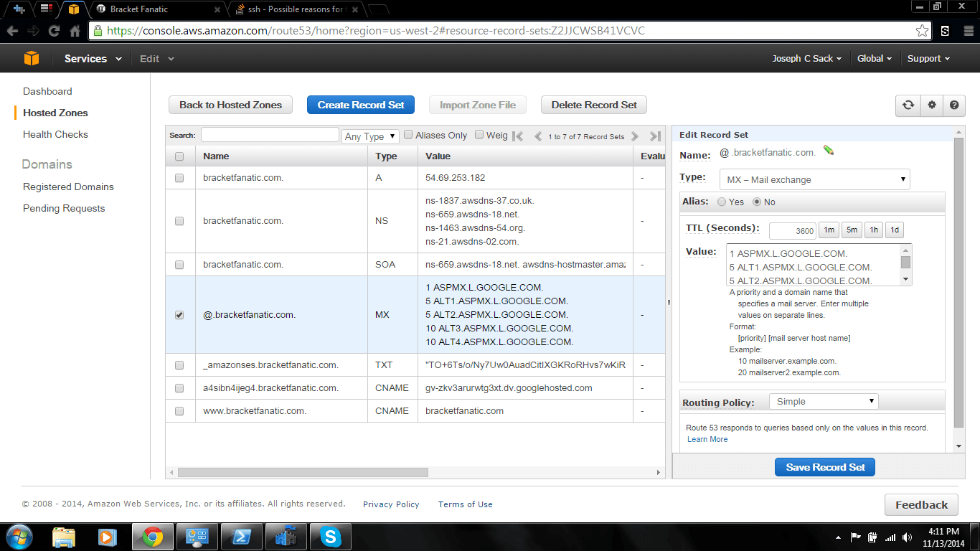Screen dimensions: 980x551
Task: Check the SOA record row checkbox
Action: [179, 265]
